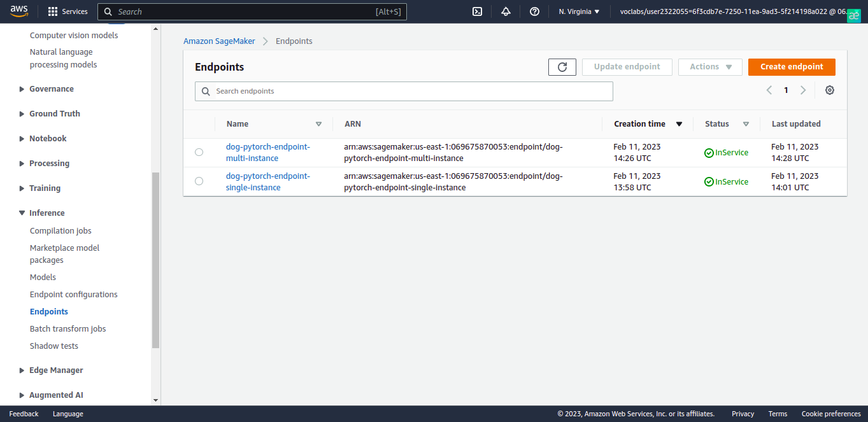Screen dimensions: 868x422
Task: Go to previous page arrow
Action: click(x=769, y=90)
